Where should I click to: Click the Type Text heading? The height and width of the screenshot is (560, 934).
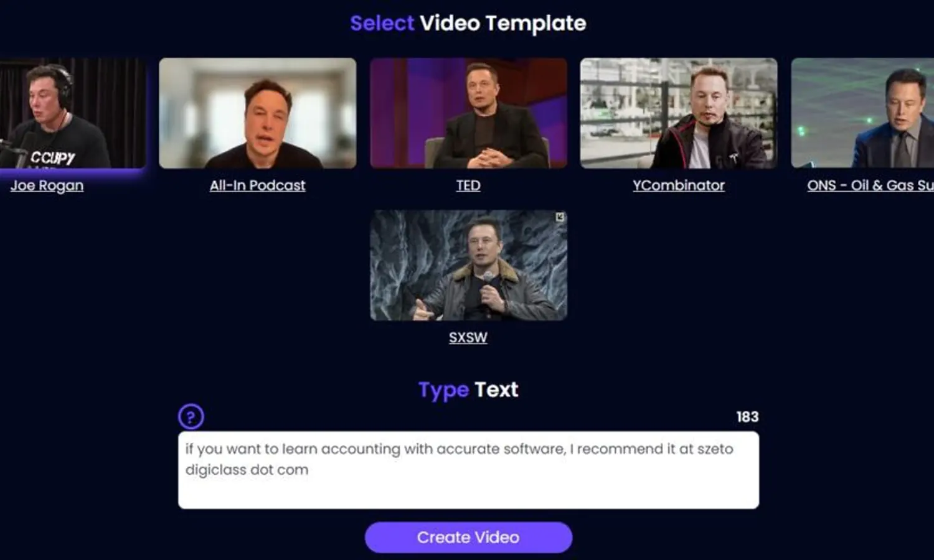pyautogui.click(x=468, y=390)
